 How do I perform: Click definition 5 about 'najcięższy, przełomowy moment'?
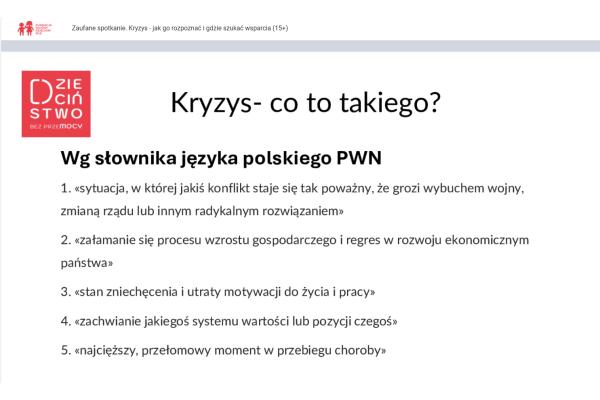(223, 350)
